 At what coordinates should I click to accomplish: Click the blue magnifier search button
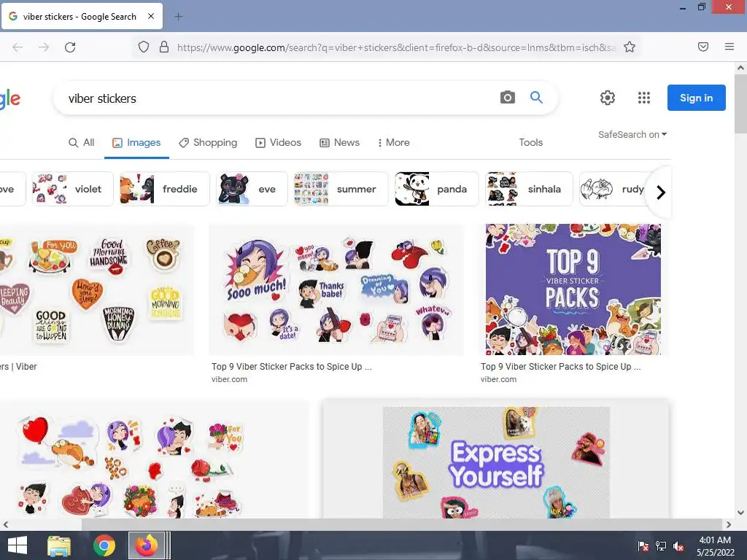coord(536,98)
